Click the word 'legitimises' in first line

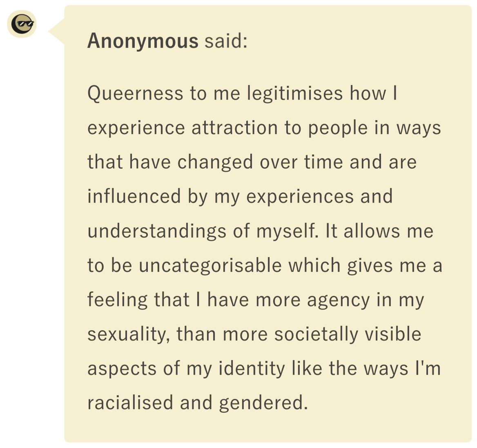[x=295, y=93]
